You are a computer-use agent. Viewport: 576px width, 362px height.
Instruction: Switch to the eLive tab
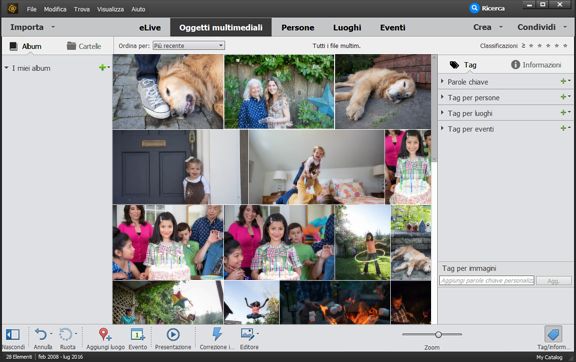pyautogui.click(x=150, y=28)
